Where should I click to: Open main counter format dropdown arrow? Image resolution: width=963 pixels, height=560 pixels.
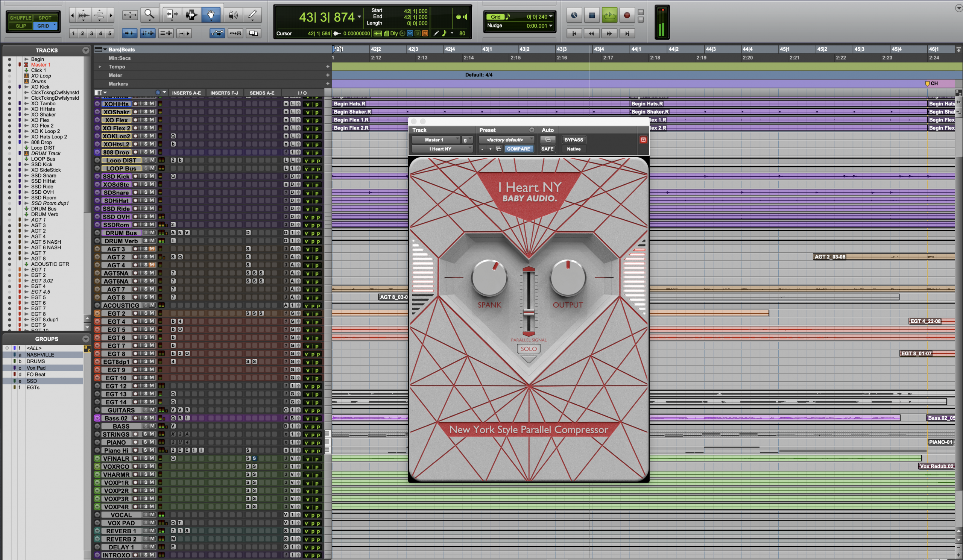point(359,17)
